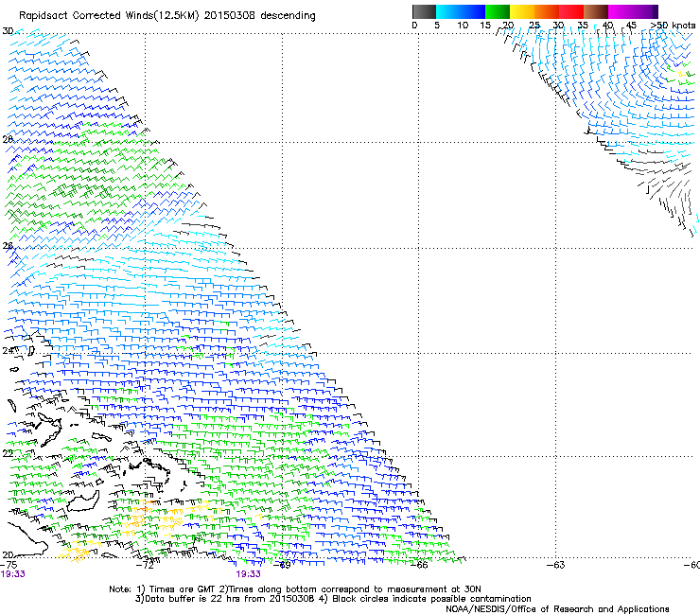Click the '-69' longitude label
700x615 pixels.
pyautogui.click(x=282, y=565)
